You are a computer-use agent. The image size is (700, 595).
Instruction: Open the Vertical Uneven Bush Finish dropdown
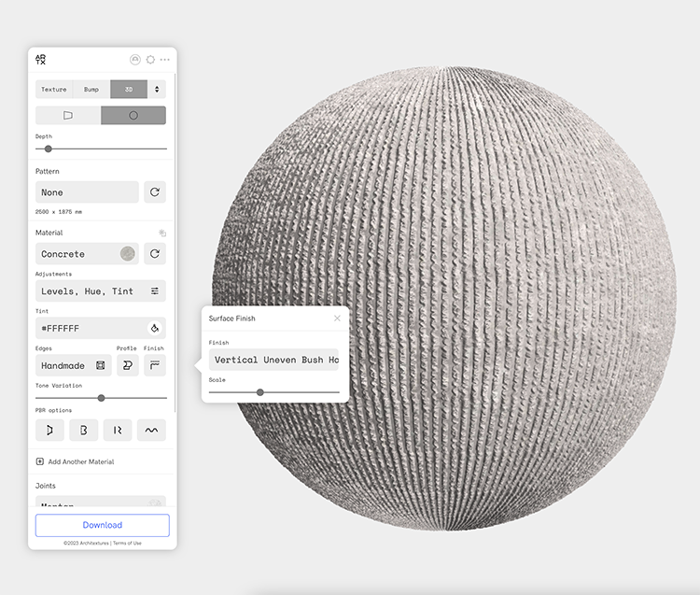click(x=274, y=360)
